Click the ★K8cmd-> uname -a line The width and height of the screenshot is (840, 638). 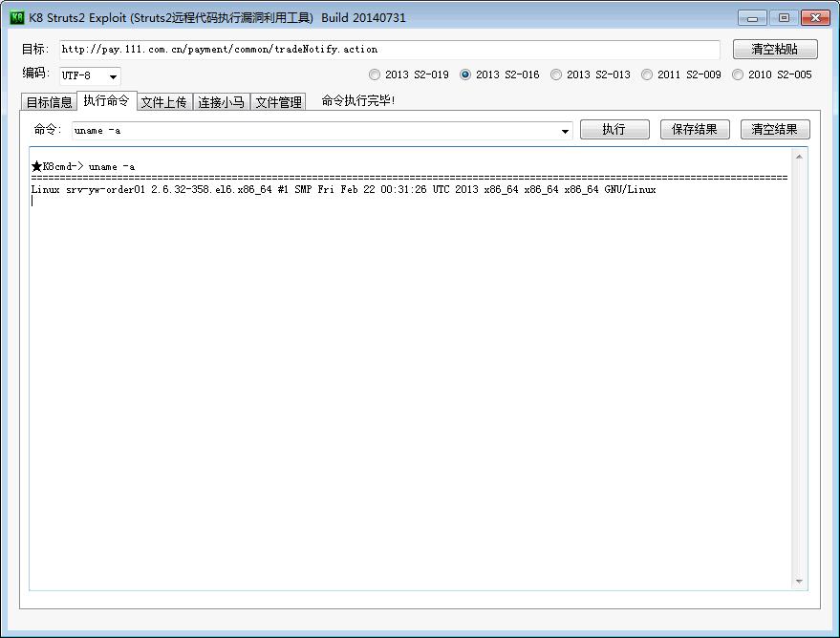click(83, 166)
